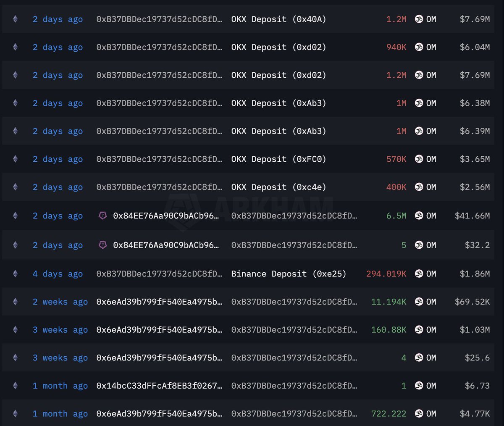Click OM token icon in OKX Deposit (0x40A) row
The image size is (504, 426).
point(419,19)
